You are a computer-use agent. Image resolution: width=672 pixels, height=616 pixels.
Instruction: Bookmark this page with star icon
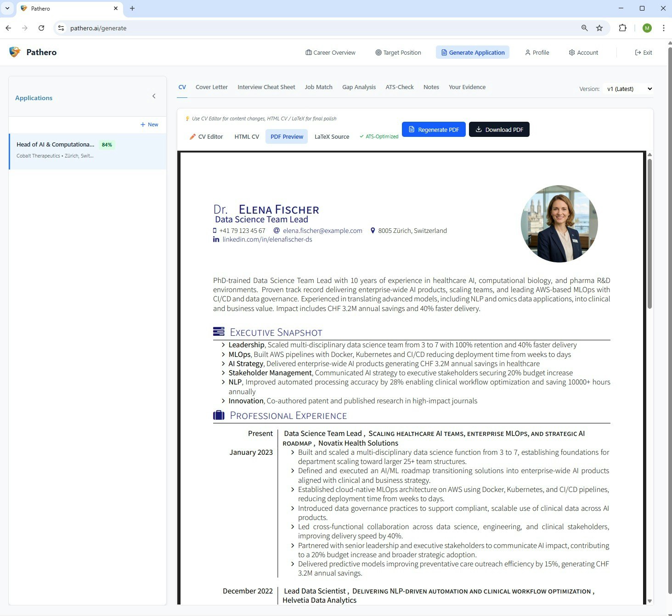pyautogui.click(x=599, y=28)
